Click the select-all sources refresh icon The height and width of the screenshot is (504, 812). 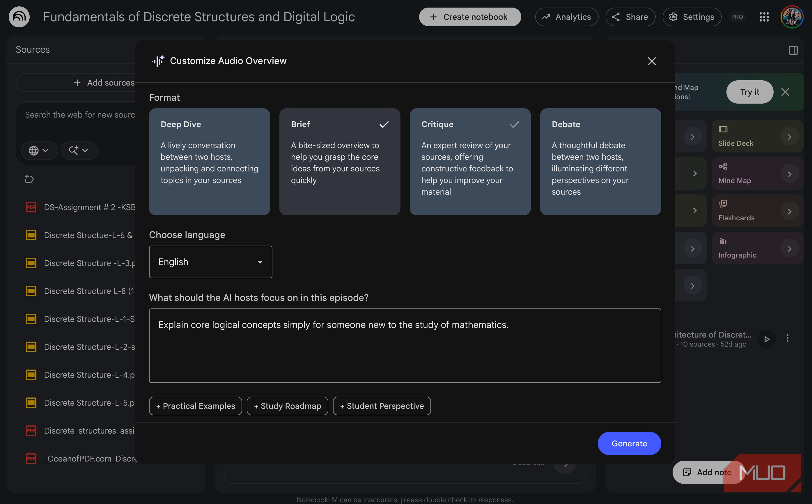click(29, 179)
